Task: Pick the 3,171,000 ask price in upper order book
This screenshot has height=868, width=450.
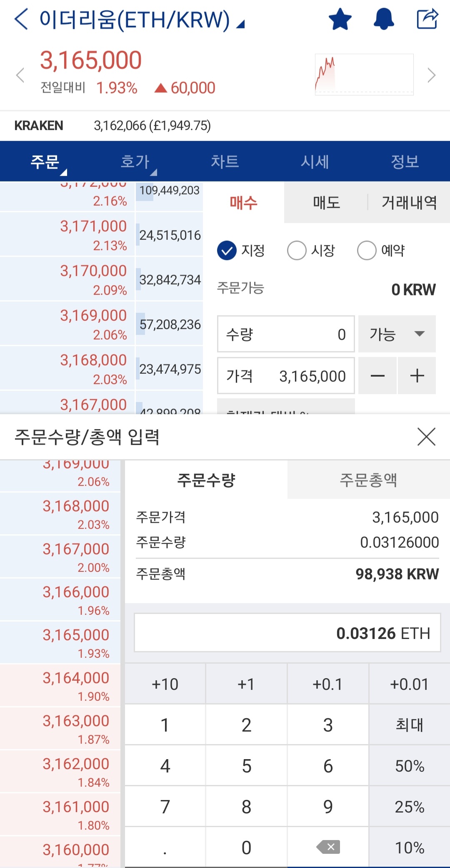Action: point(67,234)
